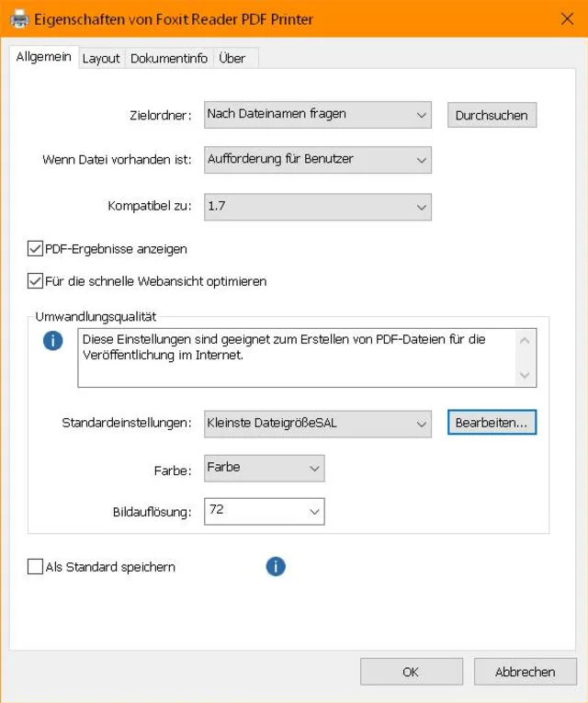Open the Kompatibel zu version dropdown
588x703 pixels.
coord(317,207)
